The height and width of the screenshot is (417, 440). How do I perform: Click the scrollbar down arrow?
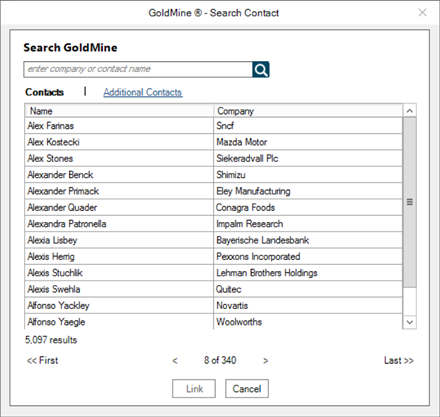(x=410, y=322)
